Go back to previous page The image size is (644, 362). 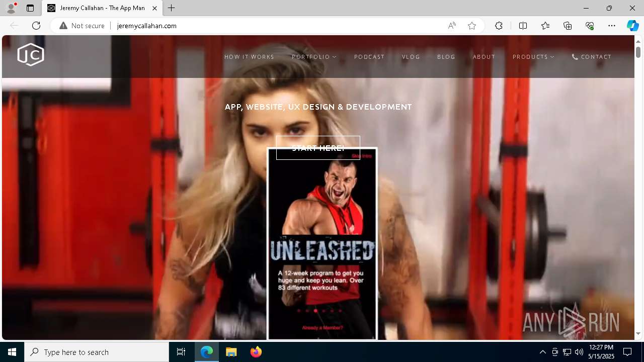pyautogui.click(x=14, y=26)
